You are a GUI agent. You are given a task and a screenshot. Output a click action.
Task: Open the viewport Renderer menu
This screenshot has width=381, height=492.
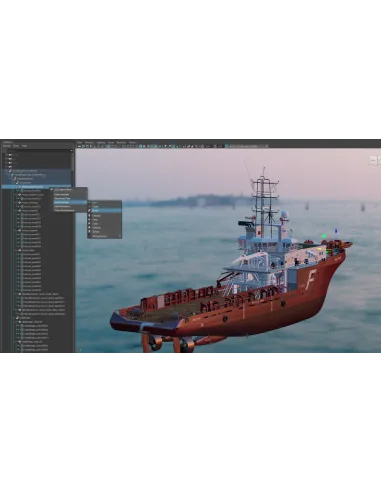pos(121,143)
